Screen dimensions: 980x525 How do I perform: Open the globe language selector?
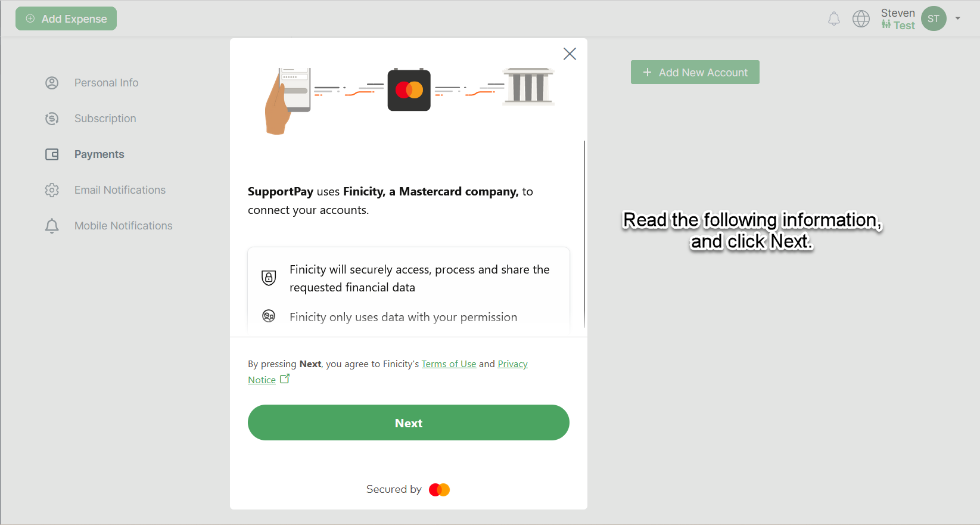coord(861,19)
